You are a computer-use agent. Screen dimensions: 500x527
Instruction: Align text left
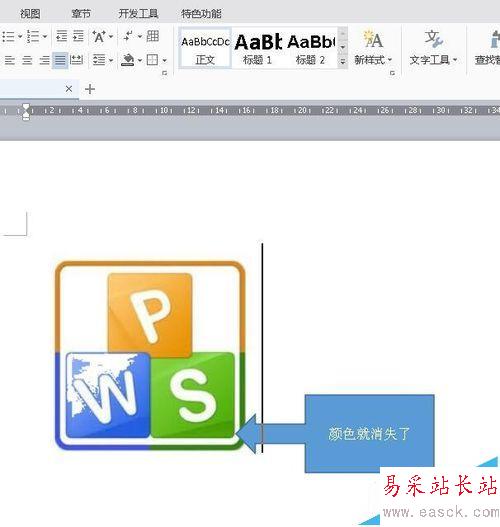tap(10, 60)
